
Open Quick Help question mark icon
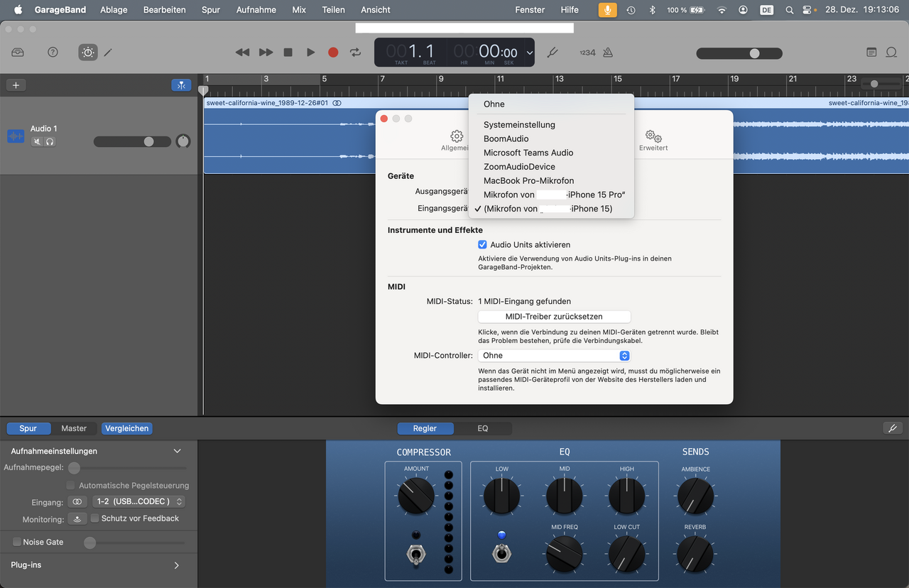click(x=53, y=53)
